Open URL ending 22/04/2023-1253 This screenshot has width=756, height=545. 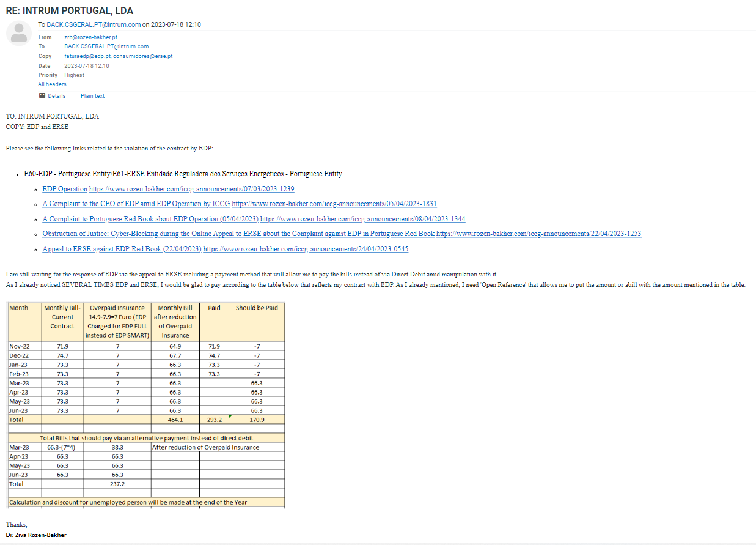click(x=538, y=234)
